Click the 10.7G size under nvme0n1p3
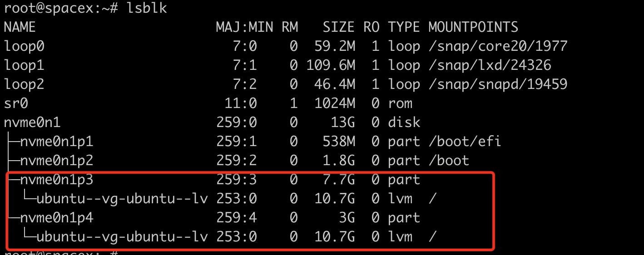The width and height of the screenshot is (644, 255). click(x=334, y=199)
